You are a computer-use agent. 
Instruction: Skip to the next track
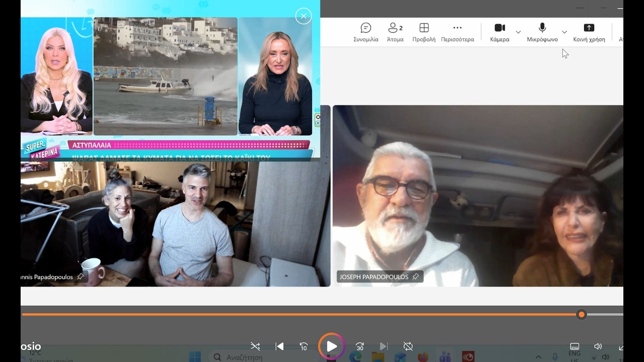click(x=383, y=346)
